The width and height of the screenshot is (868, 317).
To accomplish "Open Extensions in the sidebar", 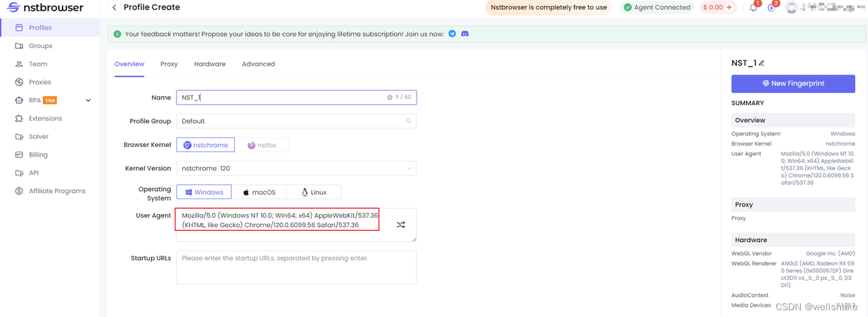I will point(49,119).
